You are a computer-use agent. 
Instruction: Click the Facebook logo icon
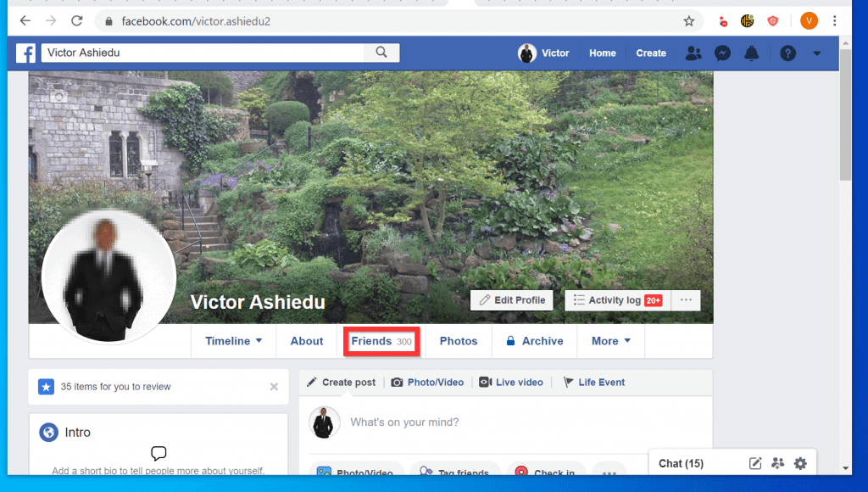pyautogui.click(x=25, y=53)
